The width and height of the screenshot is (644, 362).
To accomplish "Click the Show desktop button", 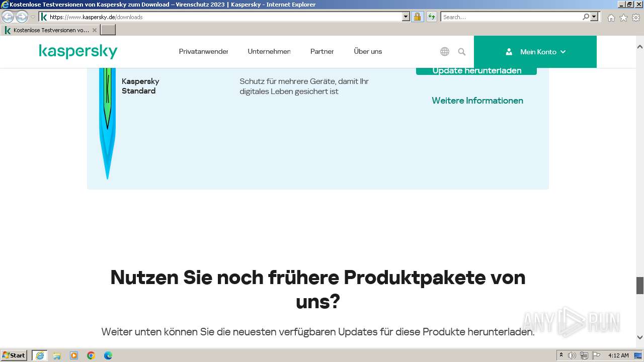I will 638,355.
